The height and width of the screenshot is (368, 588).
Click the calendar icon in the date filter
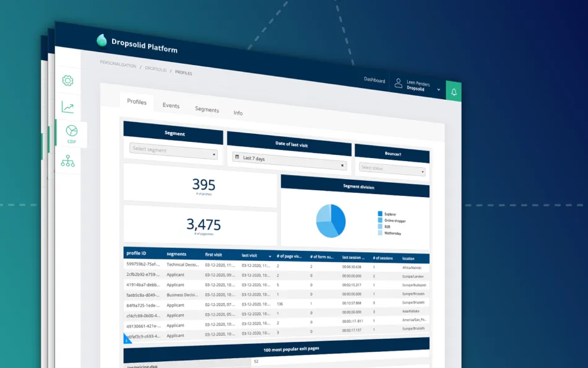coord(238,156)
